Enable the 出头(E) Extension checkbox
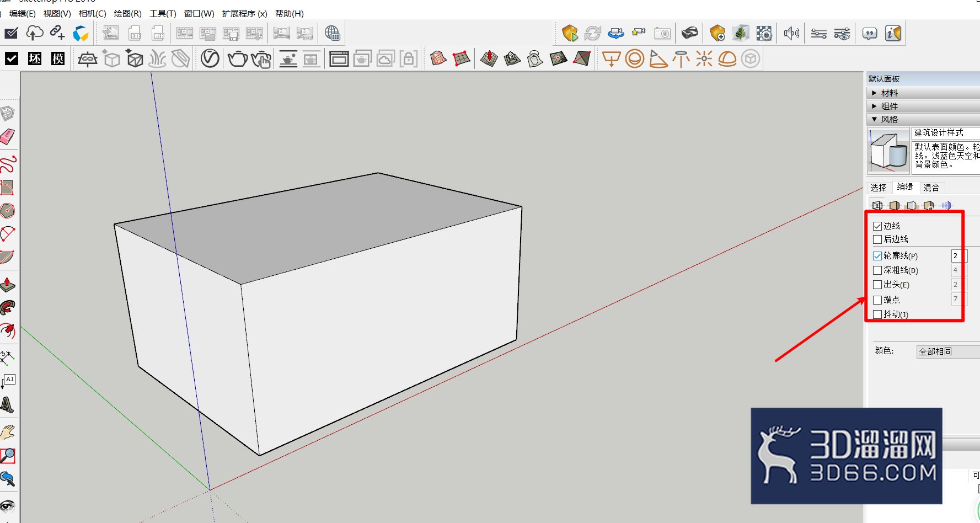Screen dimensions: 980x523 point(877,285)
